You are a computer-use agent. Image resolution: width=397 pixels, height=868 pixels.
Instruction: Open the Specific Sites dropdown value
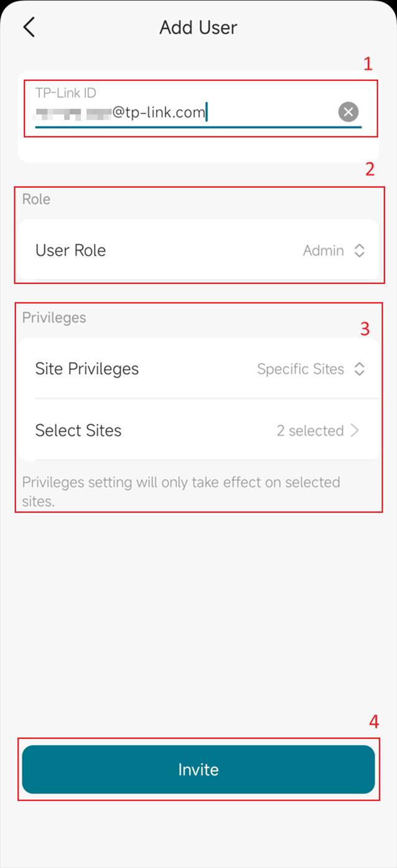click(300, 369)
